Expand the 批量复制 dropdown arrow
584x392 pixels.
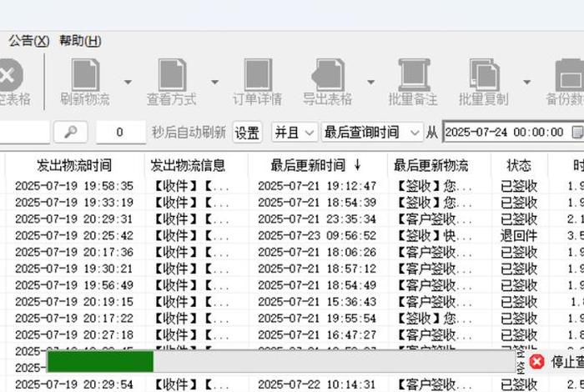[x=526, y=82]
